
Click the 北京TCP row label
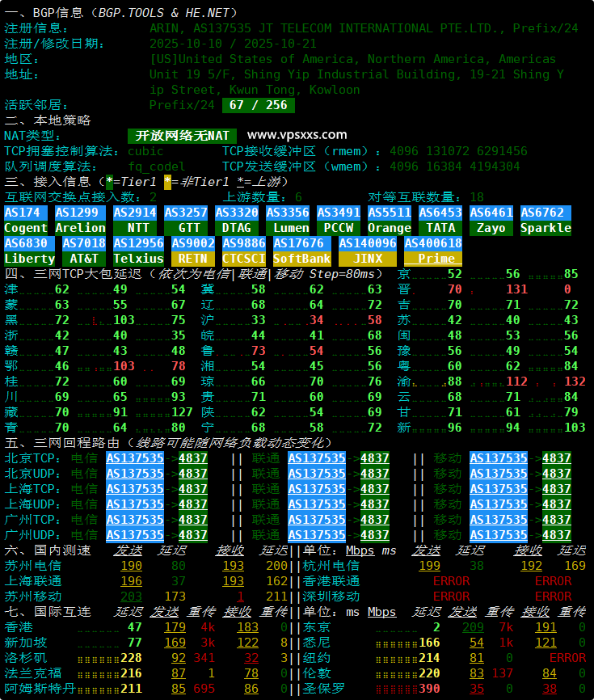[x=32, y=458]
